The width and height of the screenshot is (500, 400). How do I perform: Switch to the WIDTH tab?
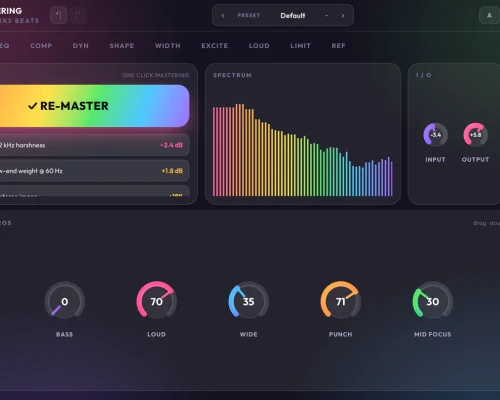pos(168,46)
